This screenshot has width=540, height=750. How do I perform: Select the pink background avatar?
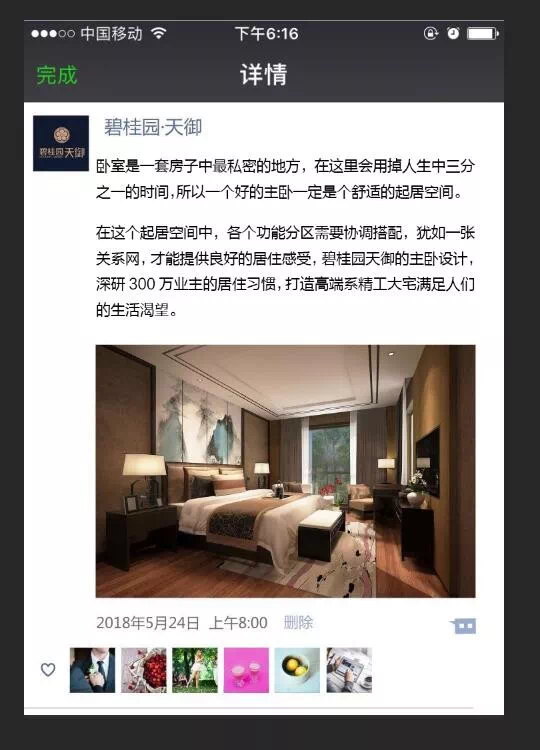pos(246,670)
